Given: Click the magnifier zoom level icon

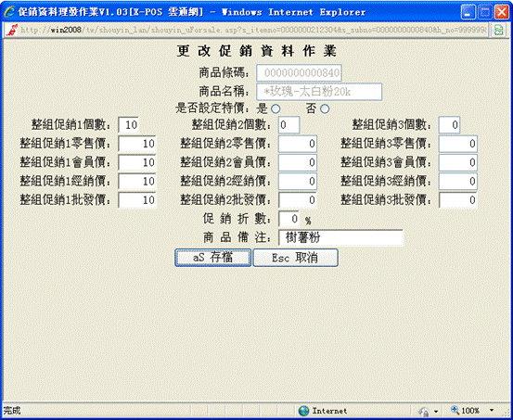Looking at the screenshot, I should pyautogui.click(x=455, y=410).
